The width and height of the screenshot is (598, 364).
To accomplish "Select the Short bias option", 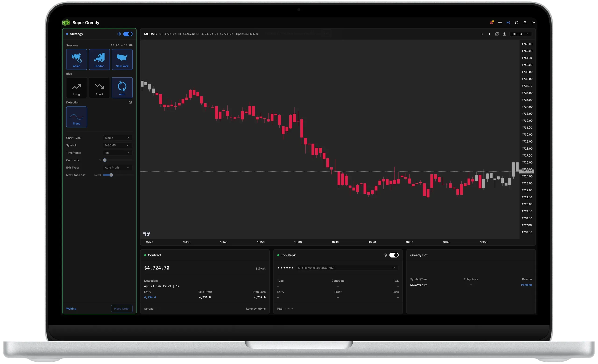I will (99, 87).
